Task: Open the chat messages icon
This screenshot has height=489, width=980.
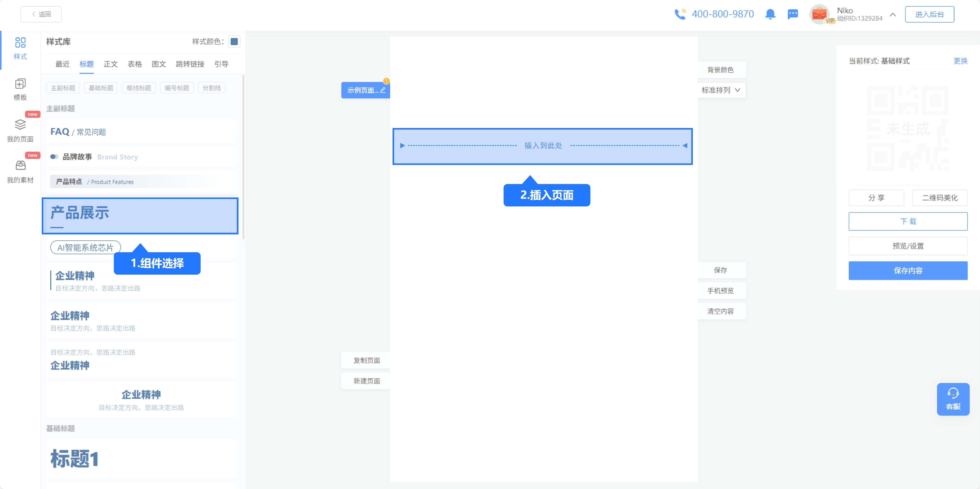Action: (x=792, y=14)
